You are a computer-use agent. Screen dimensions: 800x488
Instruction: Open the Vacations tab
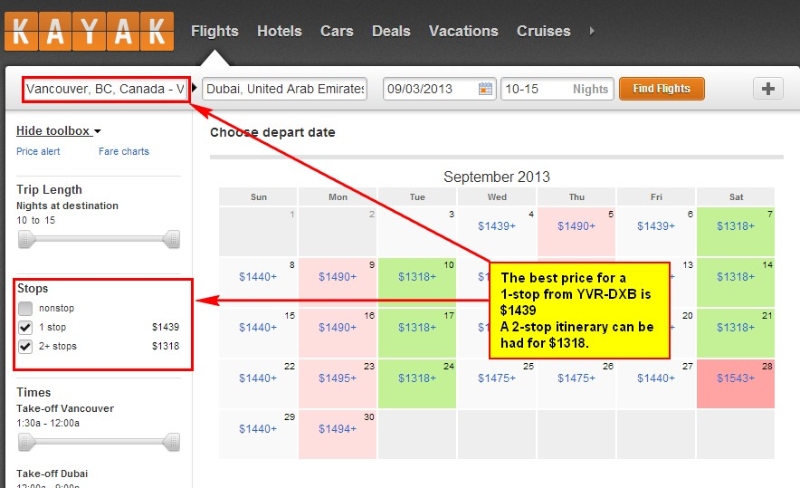[463, 31]
